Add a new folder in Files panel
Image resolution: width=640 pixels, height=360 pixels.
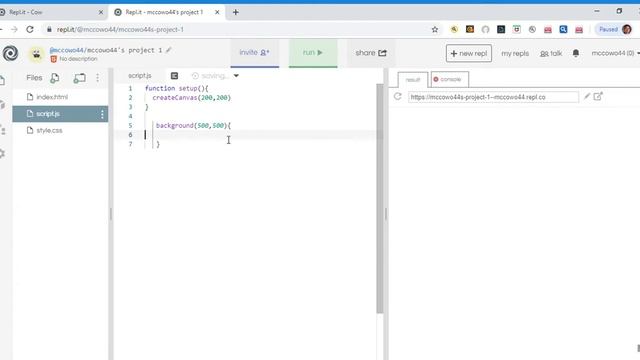(x=79, y=78)
